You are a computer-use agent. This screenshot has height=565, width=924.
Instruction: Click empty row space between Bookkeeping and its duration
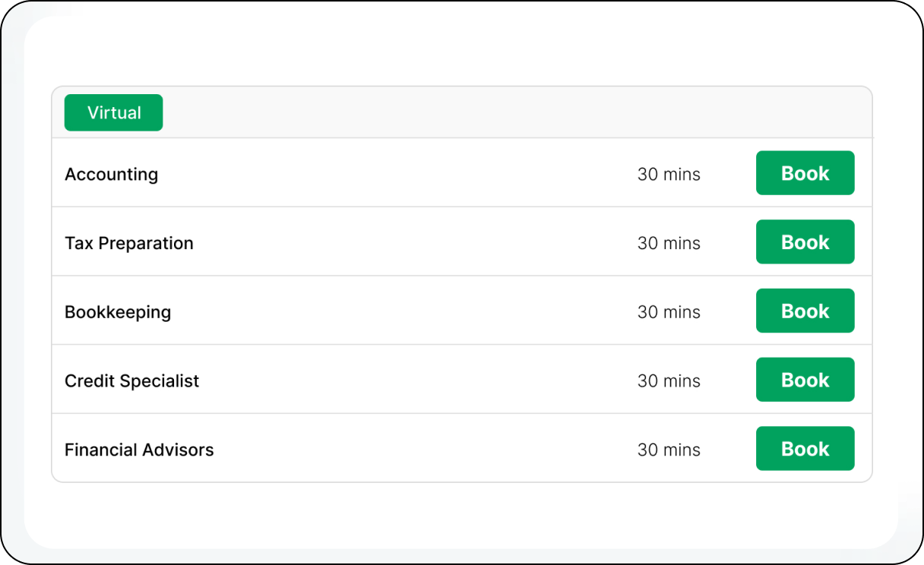coord(403,312)
